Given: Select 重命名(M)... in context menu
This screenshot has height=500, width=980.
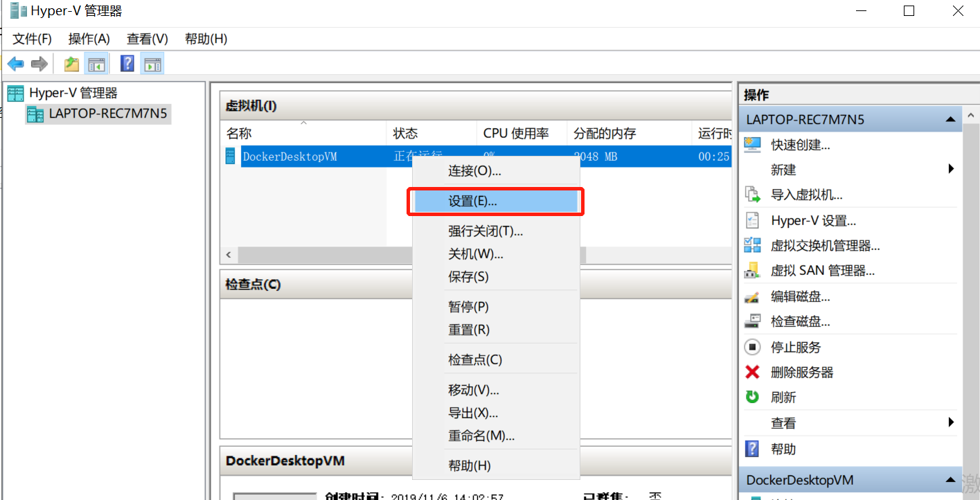Looking at the screenshot, I should coord(496,436).
